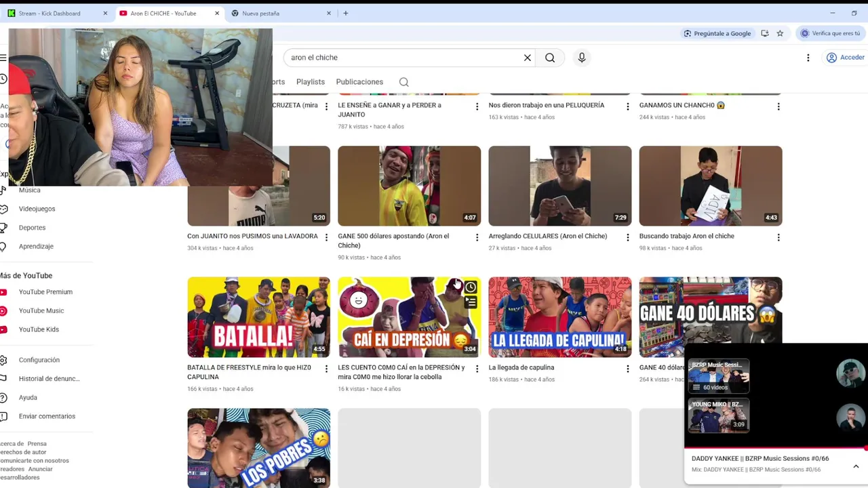Viewport: 868px width, 488px height.
Task: Open options for GANAMOS UN CHANCHO video
Action: (778, 106)
